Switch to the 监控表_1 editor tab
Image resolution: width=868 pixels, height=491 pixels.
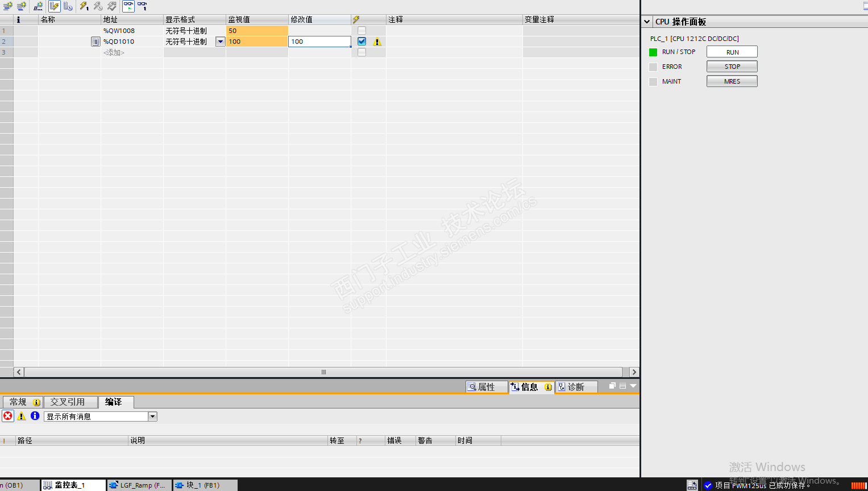[73, 485]
